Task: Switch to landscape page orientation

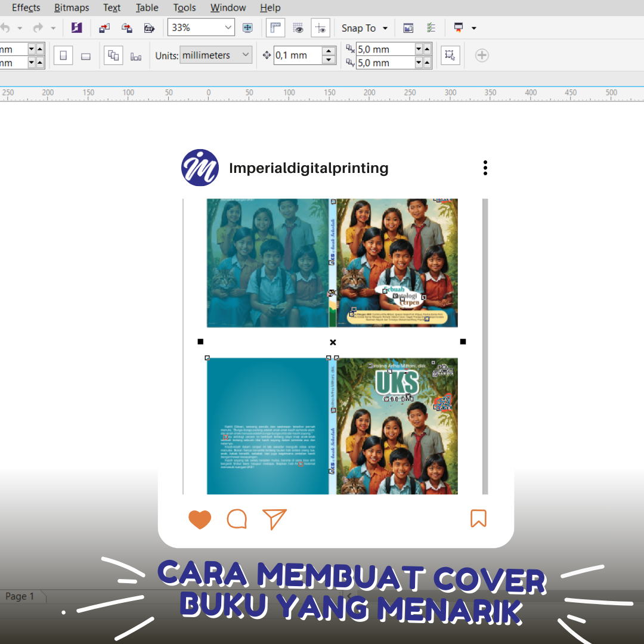Action: [x=86, y=55]
